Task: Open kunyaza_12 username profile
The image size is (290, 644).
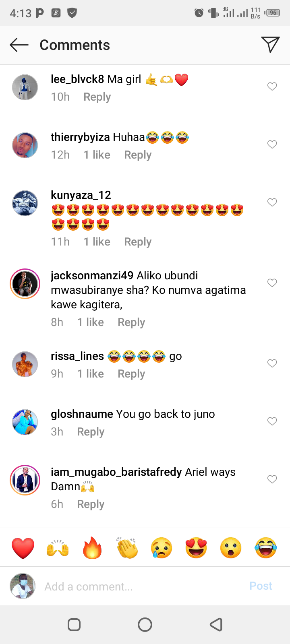Action: click(x=81, y=195)
